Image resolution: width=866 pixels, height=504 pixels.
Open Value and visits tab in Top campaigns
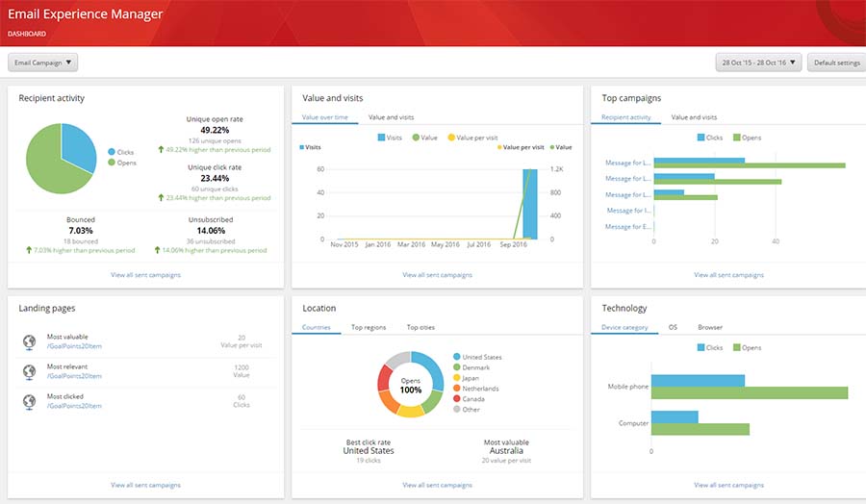pos(694,117)
